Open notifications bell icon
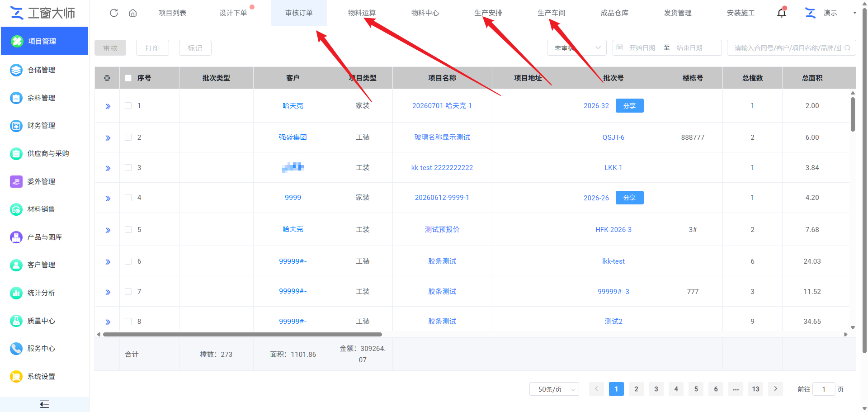The height and width of the screenshot is (412, 868). coord(782,13)
